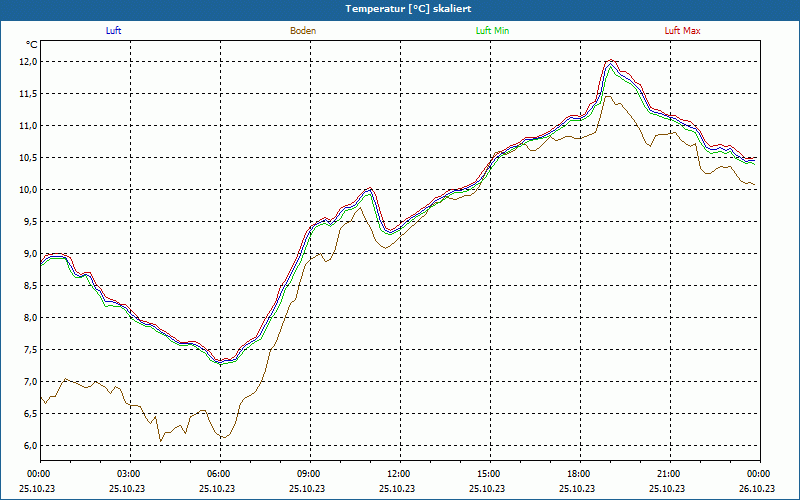Click the '10,5' y-axis value
The image size is (800, 500).
(x=29, y=158)
